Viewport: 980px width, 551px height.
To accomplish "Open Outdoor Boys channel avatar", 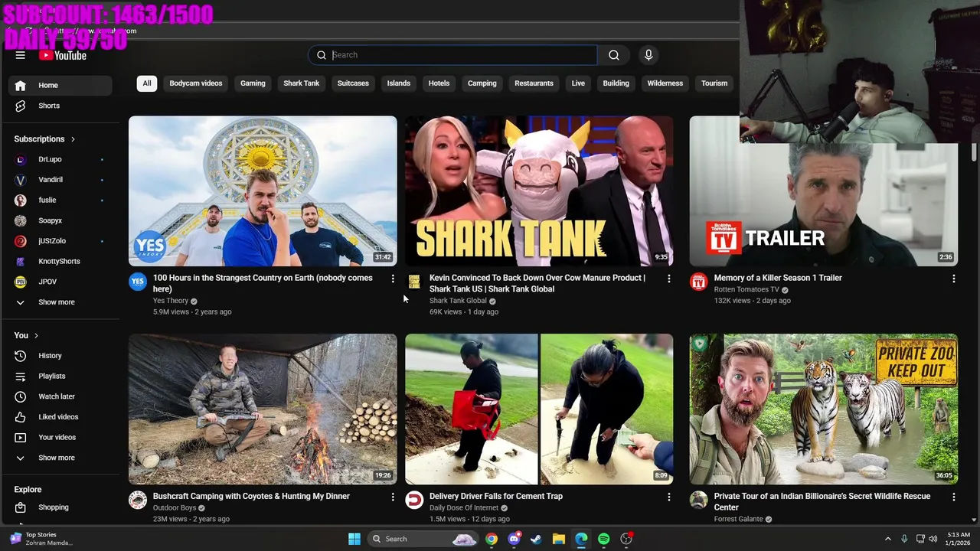I will pos(138,500).
